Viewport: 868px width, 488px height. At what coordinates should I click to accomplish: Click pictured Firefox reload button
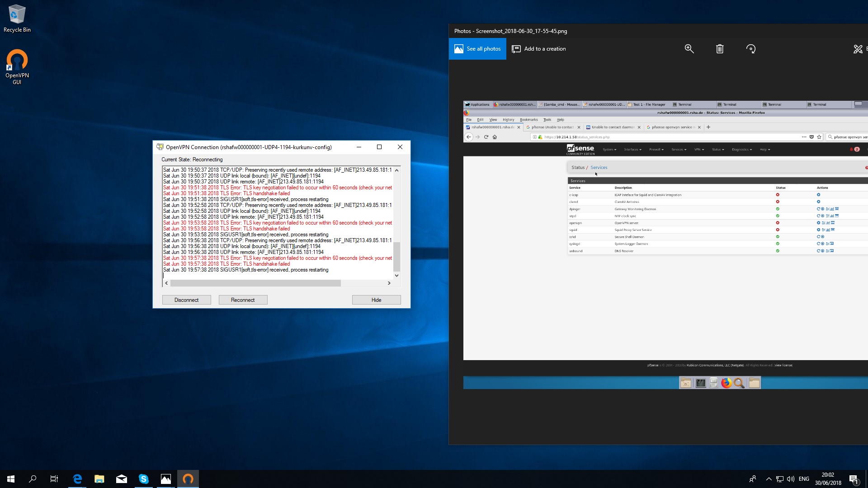pyautogui.click(x=486, y=137)
